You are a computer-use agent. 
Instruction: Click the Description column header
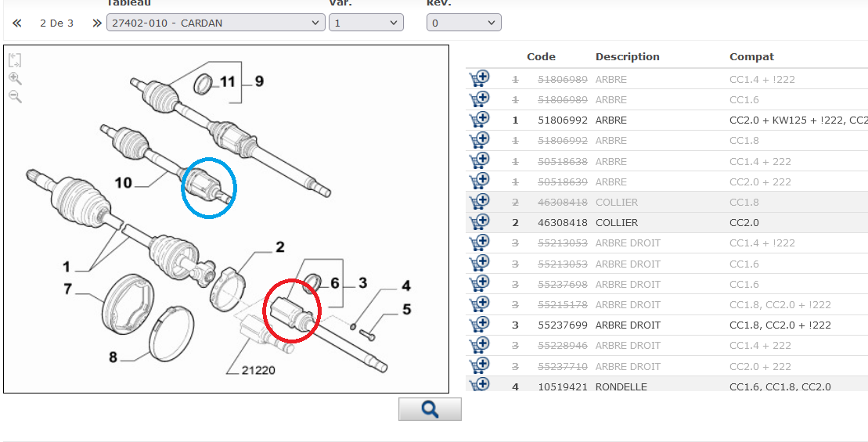point(627,56)
